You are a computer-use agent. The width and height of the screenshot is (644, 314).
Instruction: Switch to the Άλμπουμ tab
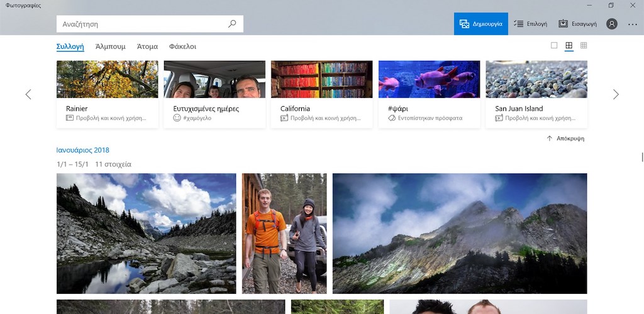(110, 46)
